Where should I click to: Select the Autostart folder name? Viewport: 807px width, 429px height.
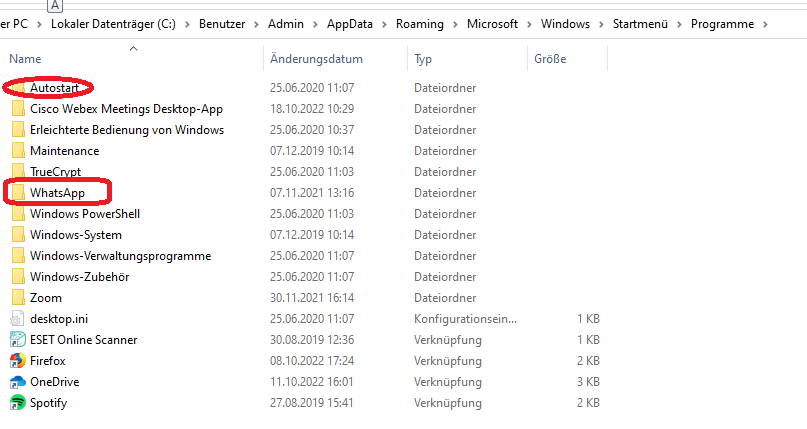[x=54, y=88]
